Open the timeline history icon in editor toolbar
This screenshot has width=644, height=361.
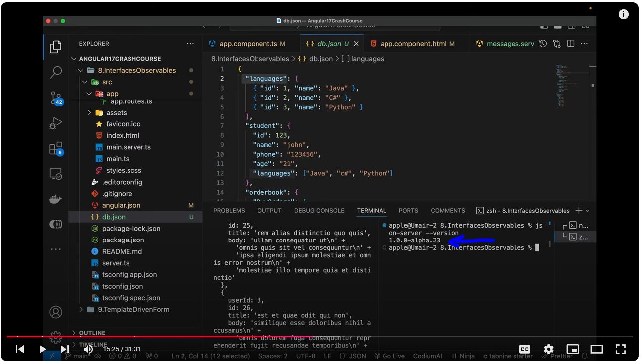tap(543, 44)
